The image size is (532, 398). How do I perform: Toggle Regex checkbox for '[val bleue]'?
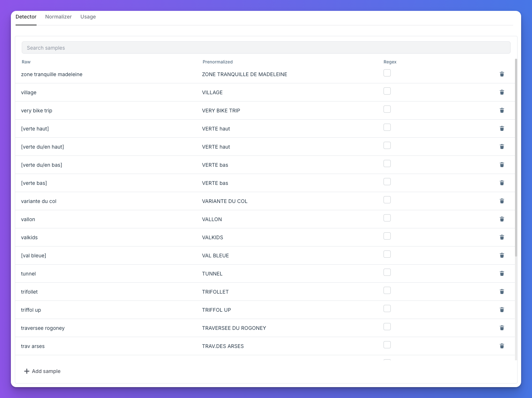coord(387,254)
